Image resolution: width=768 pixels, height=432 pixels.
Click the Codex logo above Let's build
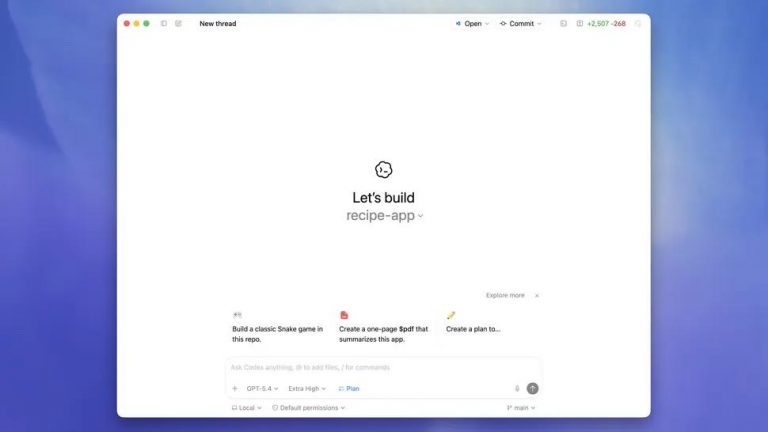pos(384,169)
